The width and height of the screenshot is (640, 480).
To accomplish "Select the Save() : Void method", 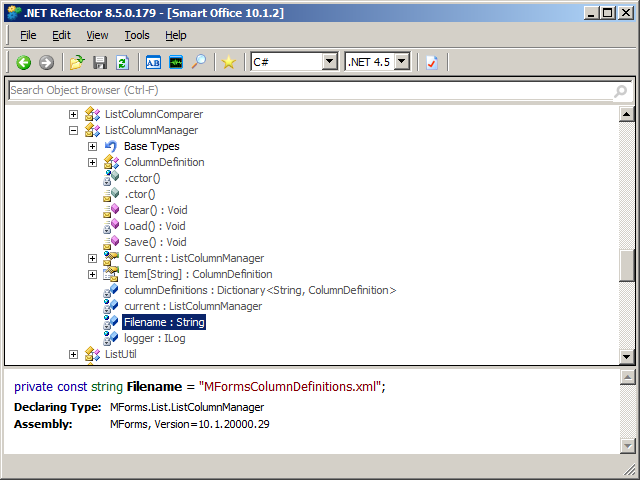I will [x=155, y=242].
